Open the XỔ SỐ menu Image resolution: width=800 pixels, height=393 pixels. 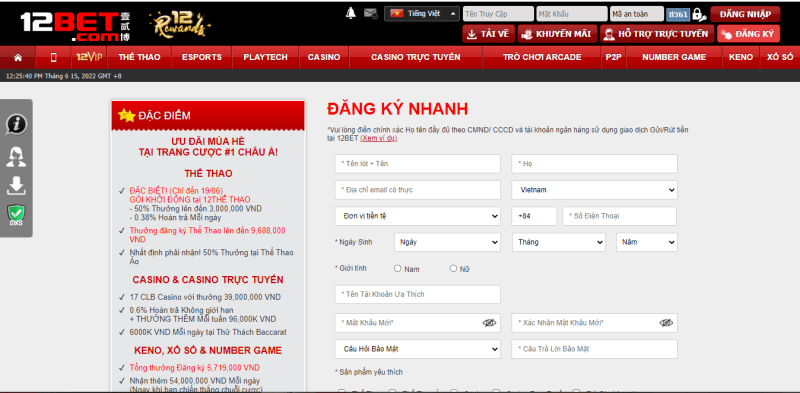[x=780, y=57]
